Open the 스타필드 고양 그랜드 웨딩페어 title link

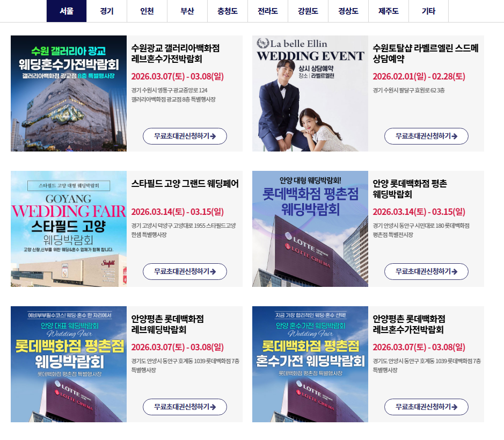(x=185, y=184)
